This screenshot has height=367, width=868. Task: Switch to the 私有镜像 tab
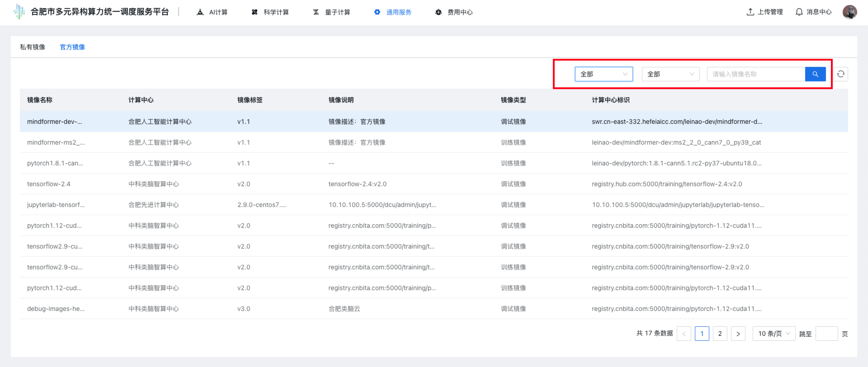[33, 47]
